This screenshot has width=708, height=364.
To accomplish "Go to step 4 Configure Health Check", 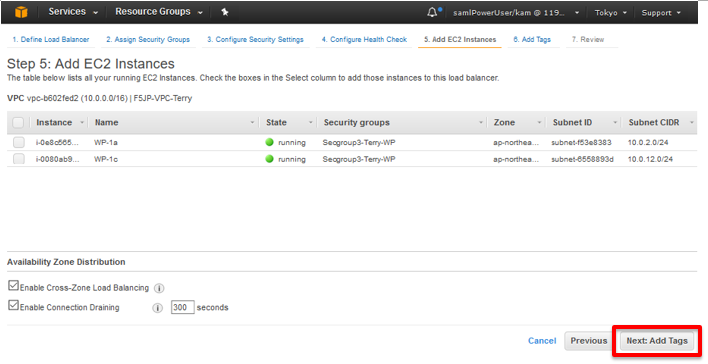I will (x=364, y=39).
